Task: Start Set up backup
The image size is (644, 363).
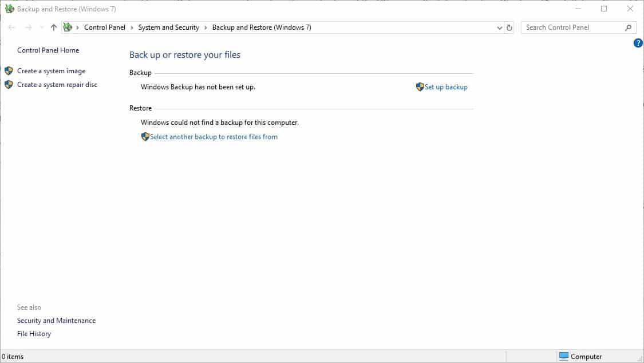Action: click(446, 87)
